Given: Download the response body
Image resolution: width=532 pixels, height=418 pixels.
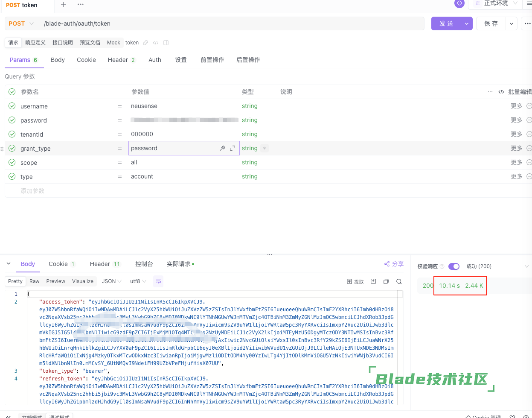Looking at the screenshot, I should tap(373, 281).
